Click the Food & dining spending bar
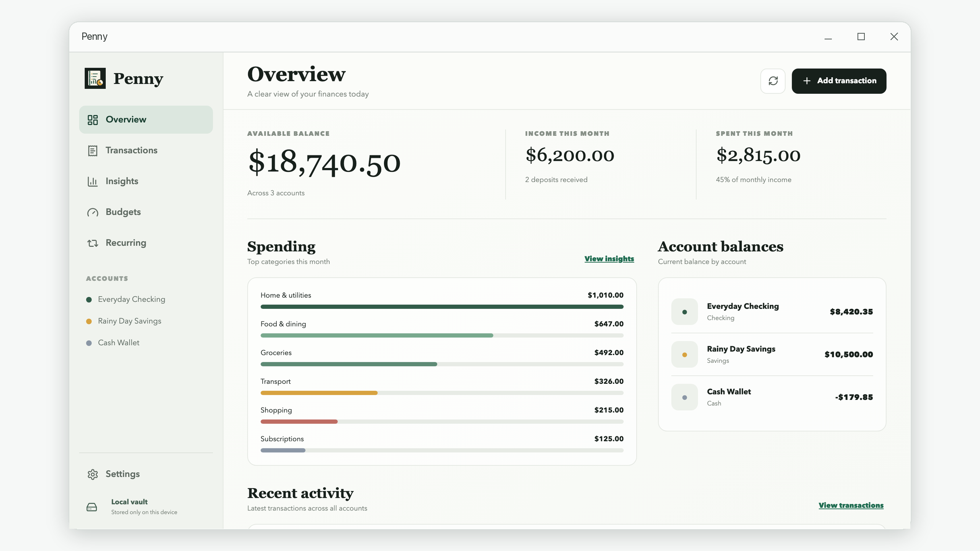This screenshot has height=551, width=980. click(442, 335)
